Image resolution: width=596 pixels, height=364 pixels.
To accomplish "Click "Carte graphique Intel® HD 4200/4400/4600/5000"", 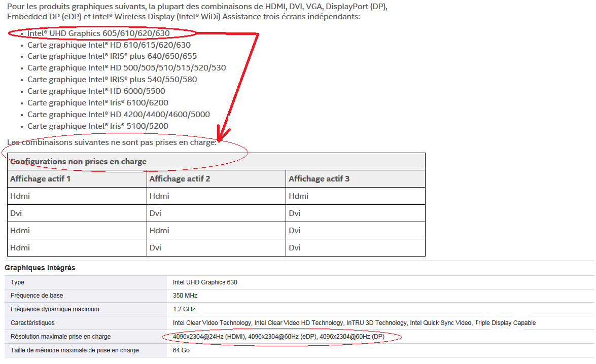I will (x=119, y=115).
